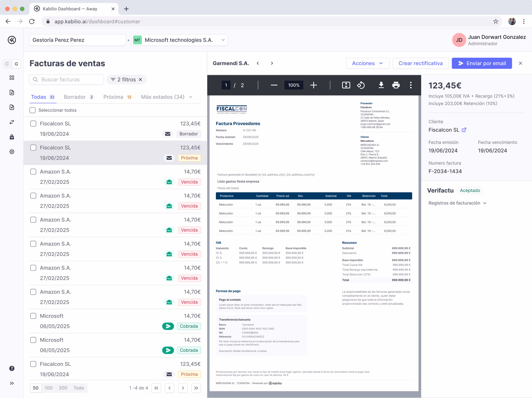The height and width of the screenshot is (398, 532).
Task: Click Enviar por email button
Action: (x=482, y=63)
